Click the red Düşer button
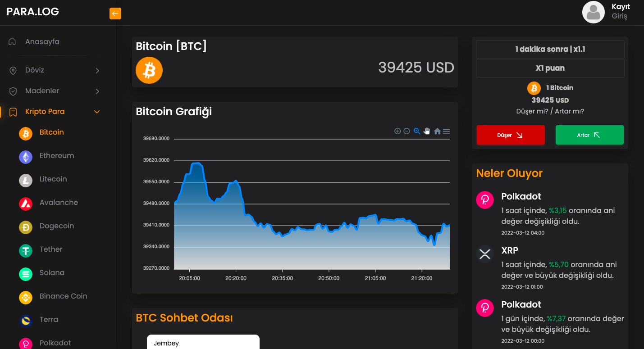The width and height of the screenshot is (644, 349). (x=511, y=135)
